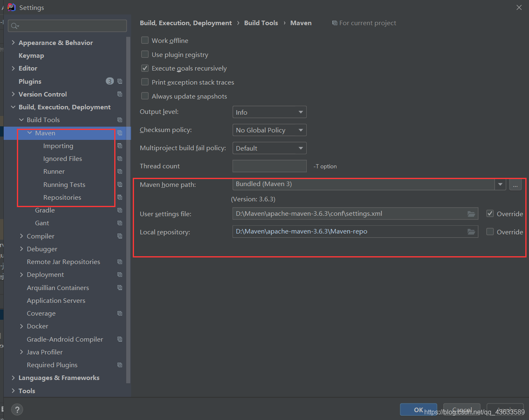
Task: Enable Print exception stack traces
Action: coord(145,82)
